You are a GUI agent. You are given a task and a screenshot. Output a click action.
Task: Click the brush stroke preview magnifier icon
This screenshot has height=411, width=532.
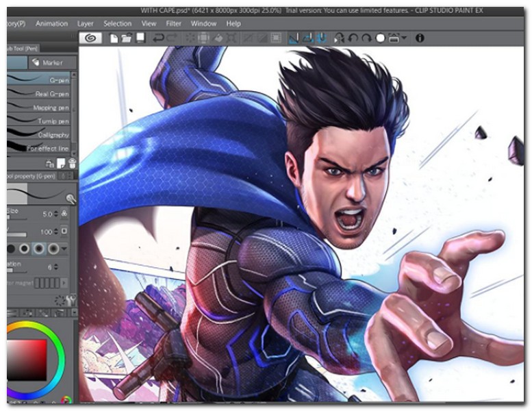71,199
